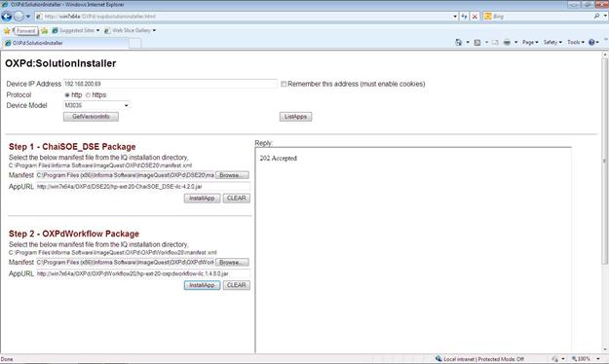Click the ListApps button
Viewport: 609px width, 364px height.
295,117
